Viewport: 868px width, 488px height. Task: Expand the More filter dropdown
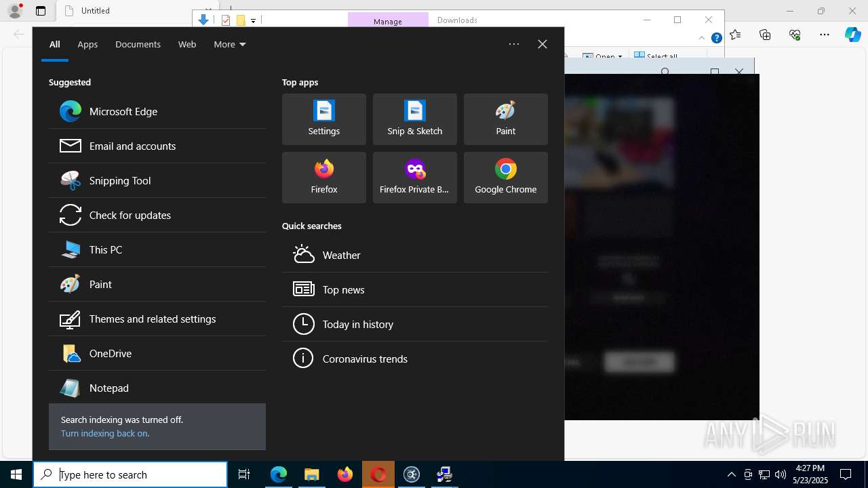(x=230, y=44)
